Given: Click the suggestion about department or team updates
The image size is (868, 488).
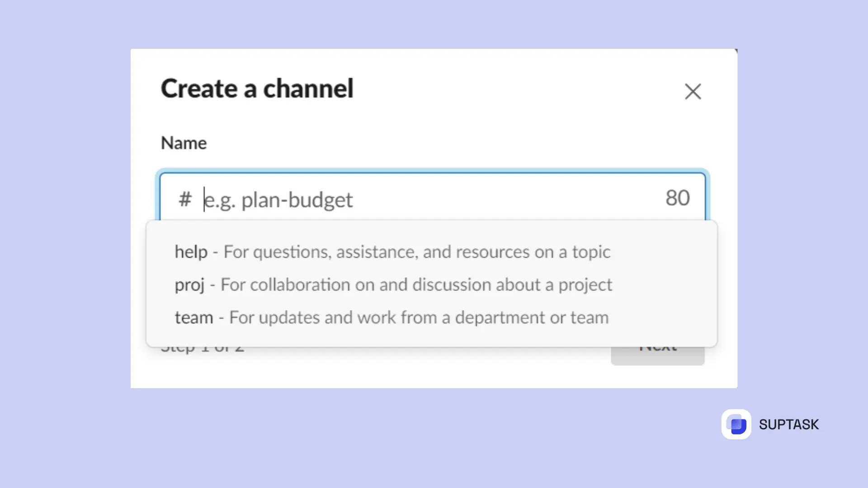Looking at the screenshot, I should tap(392, 317).
